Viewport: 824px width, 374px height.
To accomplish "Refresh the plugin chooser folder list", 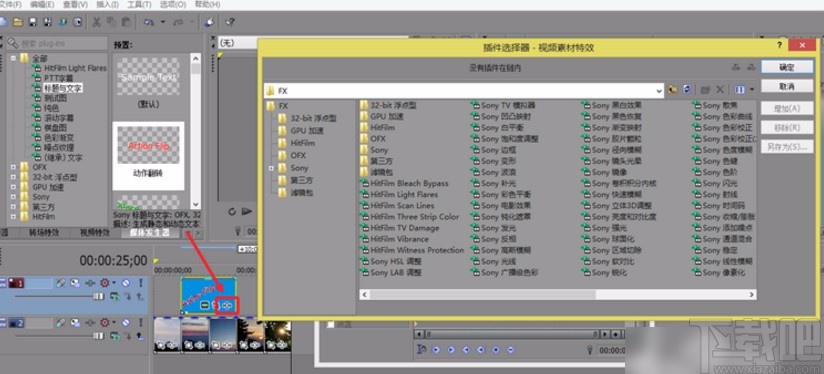I will (x=687, y=90).
